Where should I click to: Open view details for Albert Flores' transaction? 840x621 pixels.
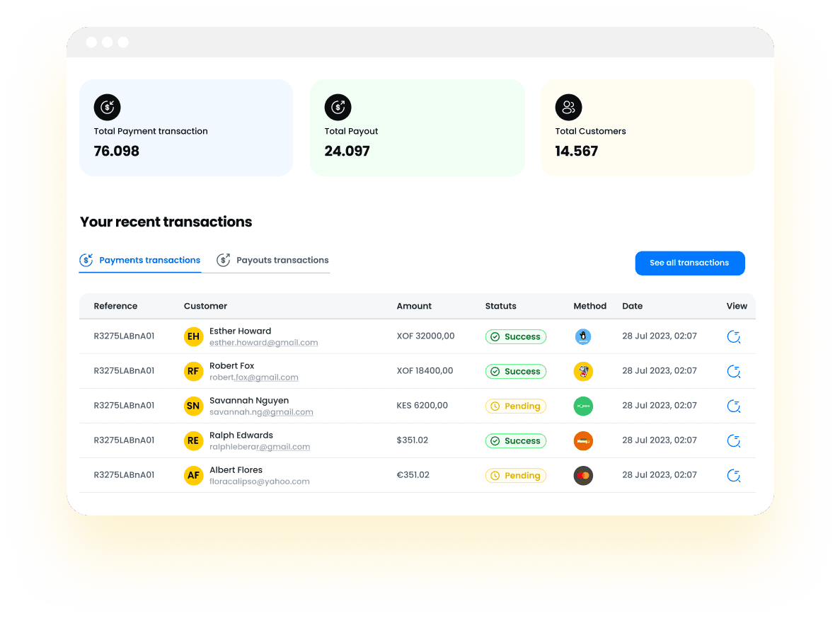coord(733,476)
